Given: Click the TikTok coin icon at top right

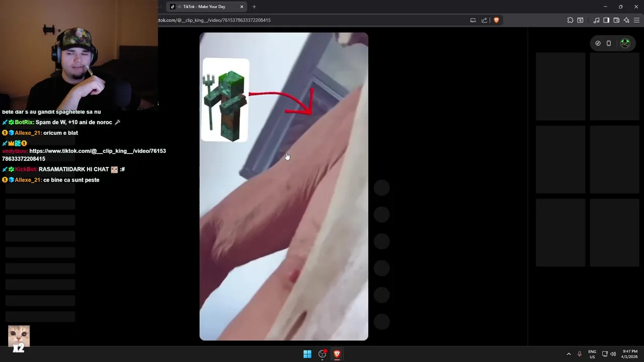Looking at the screenshot, I should click(598, 43).
